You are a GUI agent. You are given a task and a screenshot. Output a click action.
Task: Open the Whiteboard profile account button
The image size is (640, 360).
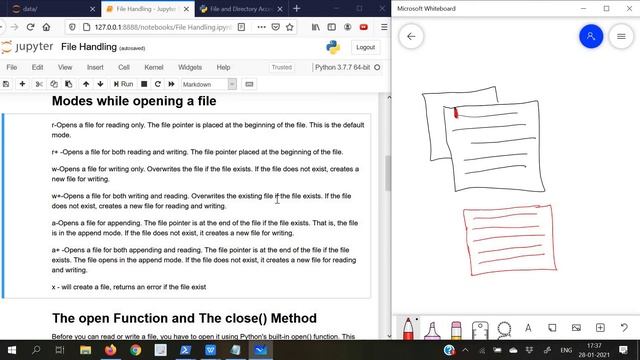pos(591,36)
